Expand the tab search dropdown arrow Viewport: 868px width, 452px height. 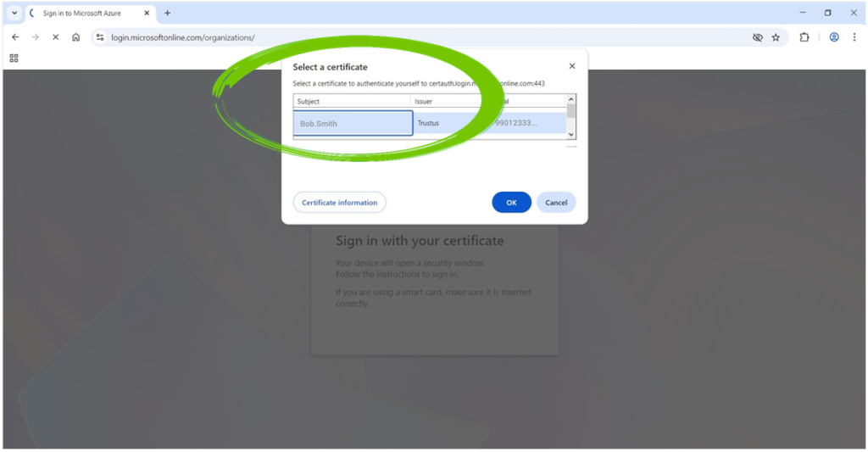[x=14, y=13]
